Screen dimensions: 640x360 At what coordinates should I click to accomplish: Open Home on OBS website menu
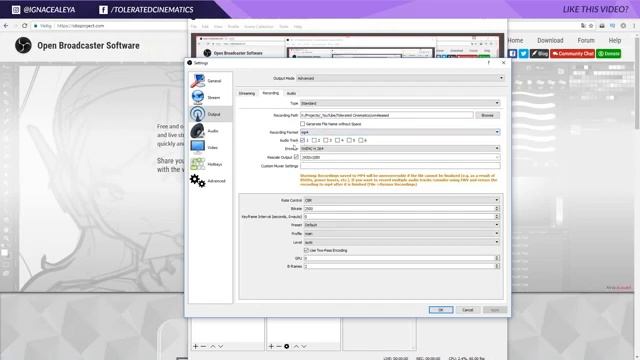(x=516, y=40)
